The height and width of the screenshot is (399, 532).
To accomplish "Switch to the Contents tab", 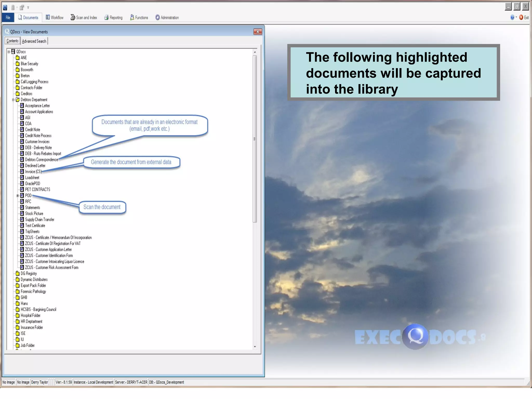I will coord(12,41).
